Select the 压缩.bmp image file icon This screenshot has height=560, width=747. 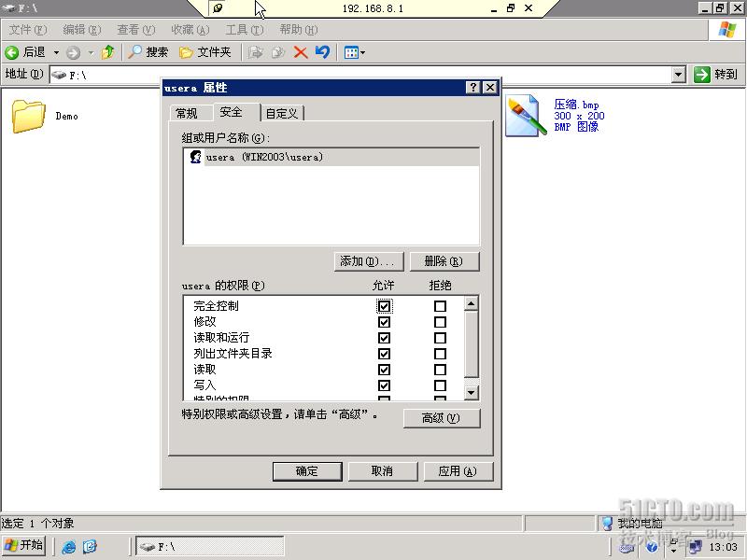click(526, 116)
